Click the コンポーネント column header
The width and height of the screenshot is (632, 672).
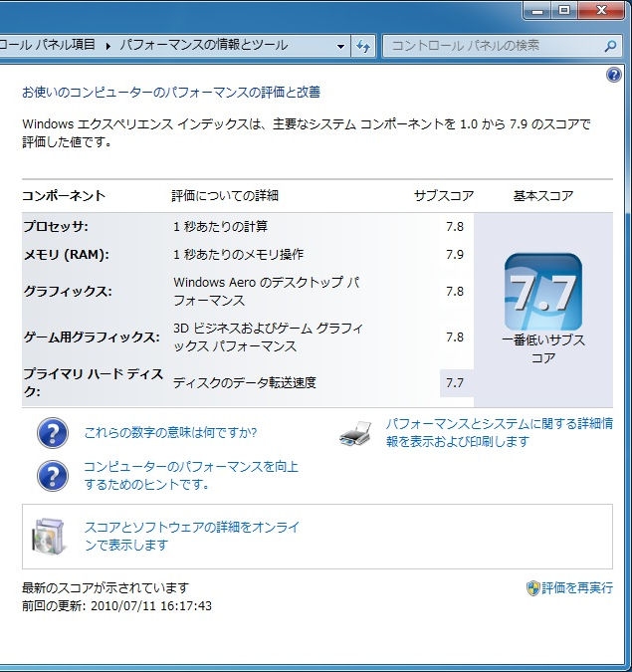click(x=64, y=196)
